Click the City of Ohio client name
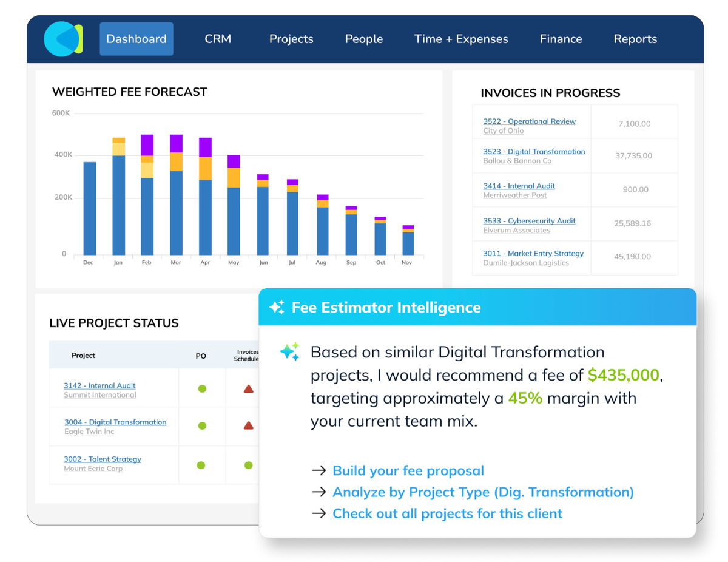 pyautogui.click(x=504, y=131)
